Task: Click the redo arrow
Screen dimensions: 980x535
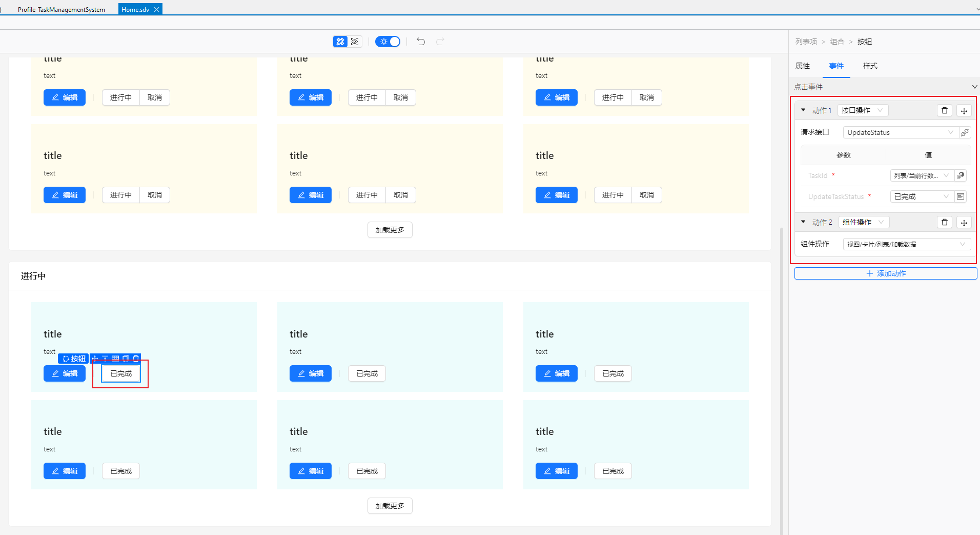Action: pyautogui.click(x=440, y=42)
